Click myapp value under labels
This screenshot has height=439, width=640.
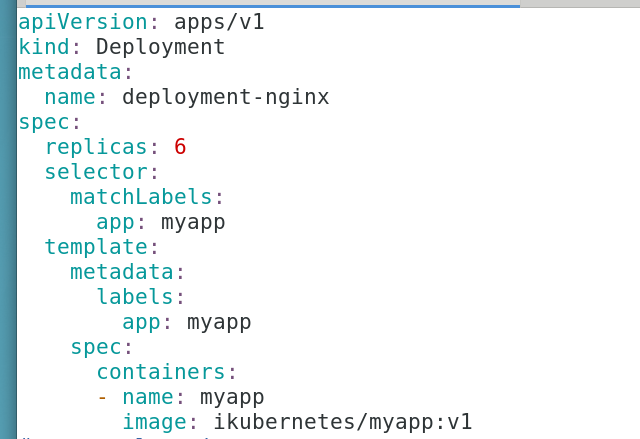tap(219, 323)
